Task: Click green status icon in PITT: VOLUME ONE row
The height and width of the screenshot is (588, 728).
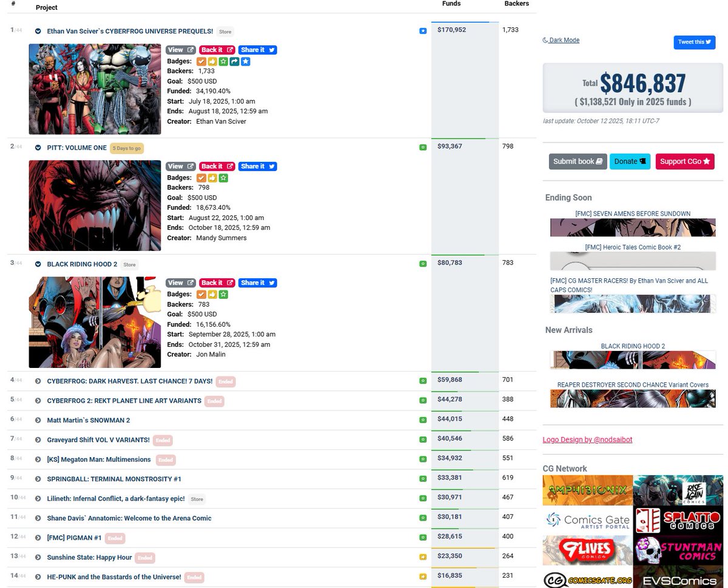Action: click(x=423, y=147)
